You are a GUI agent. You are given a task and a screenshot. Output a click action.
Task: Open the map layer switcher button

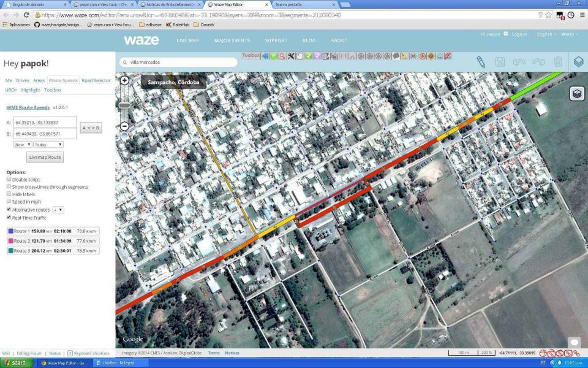pos(578,93)
